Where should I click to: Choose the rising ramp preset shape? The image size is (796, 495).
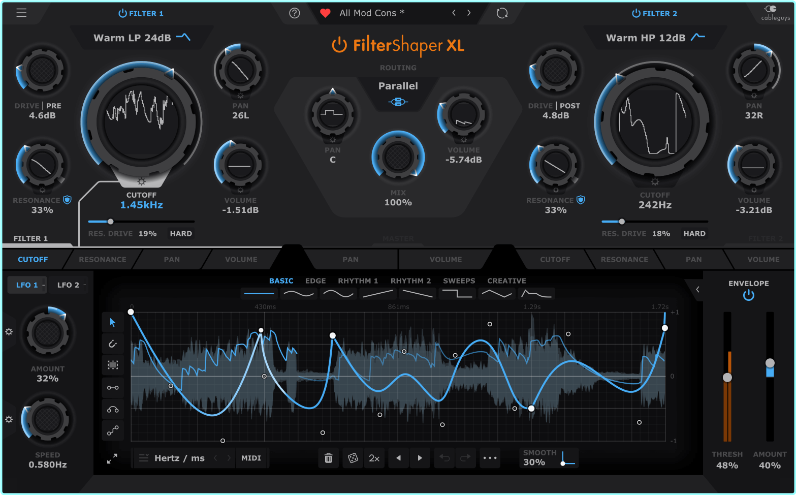(378, 293)
